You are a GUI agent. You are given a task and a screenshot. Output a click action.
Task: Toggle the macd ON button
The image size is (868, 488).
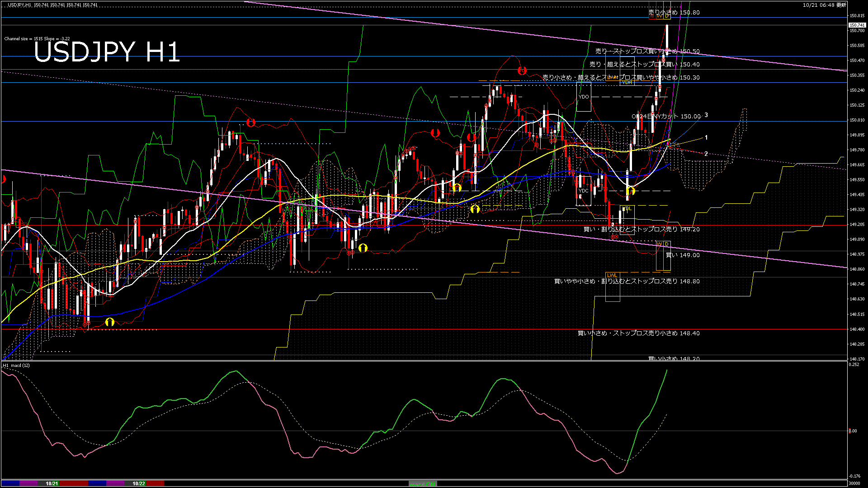pyautogui.click(x=423, y=483)
